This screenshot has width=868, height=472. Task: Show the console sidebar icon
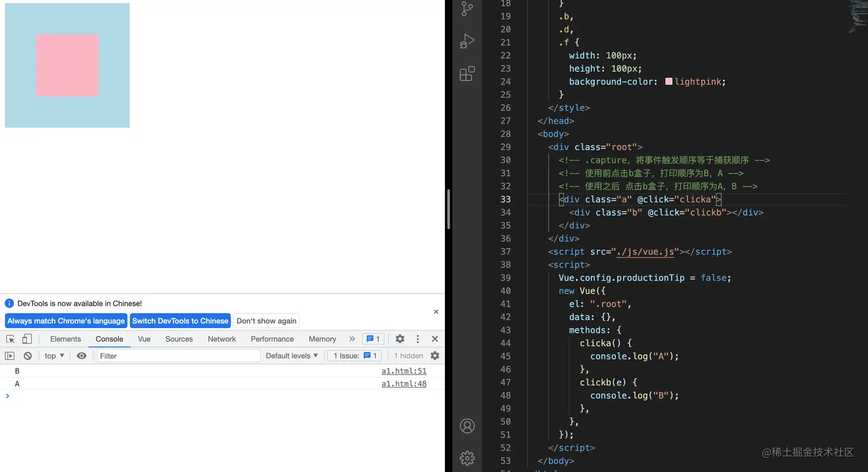10,356
